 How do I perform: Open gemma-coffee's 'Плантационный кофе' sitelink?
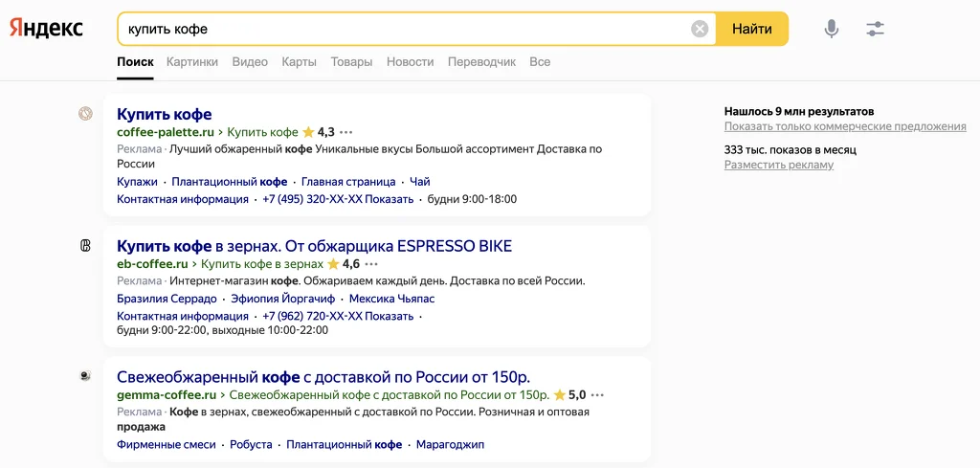345,445
